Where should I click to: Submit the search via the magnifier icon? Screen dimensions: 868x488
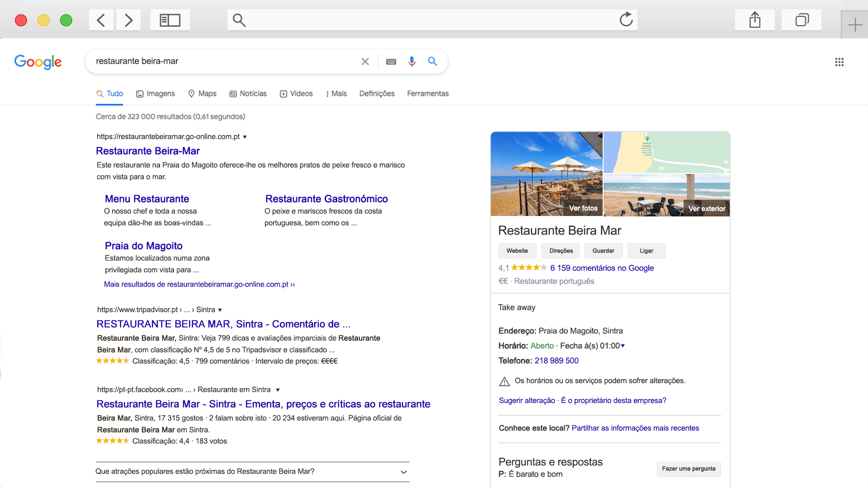pyautogui.click(x=433, y=61)
